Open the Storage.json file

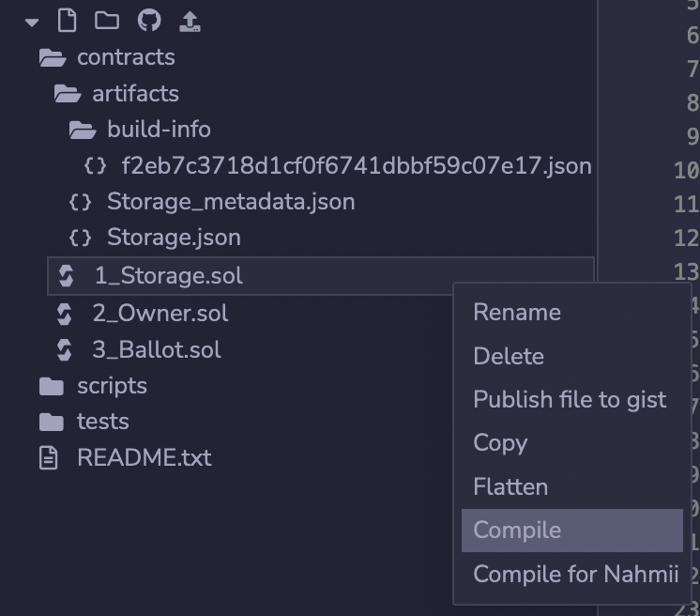click(x=173, y=238)
